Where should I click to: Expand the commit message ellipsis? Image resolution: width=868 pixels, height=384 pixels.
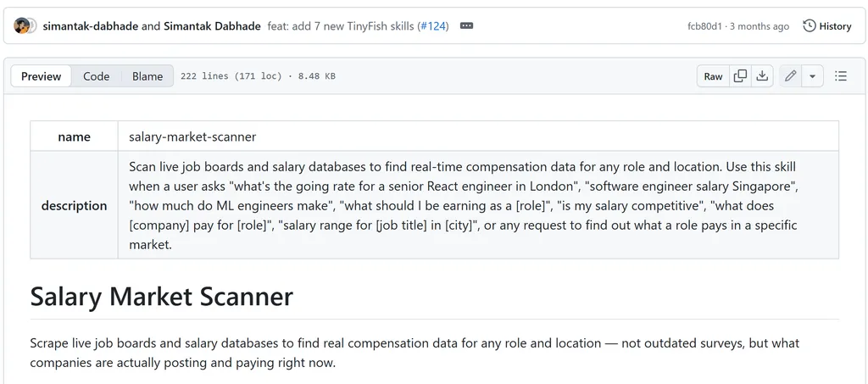[x=467, y=25]
